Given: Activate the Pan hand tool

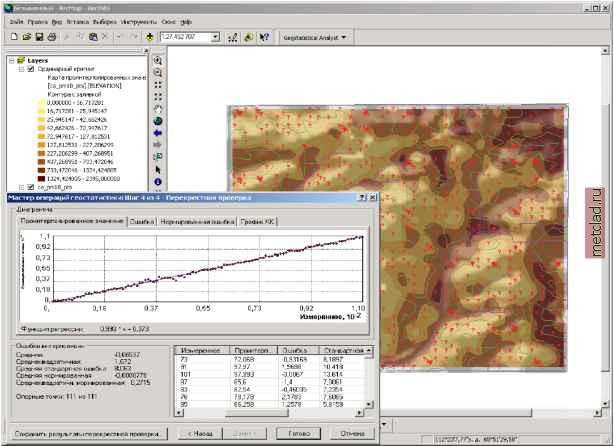Looking at the screenshot, I should [x=158, y=109].
